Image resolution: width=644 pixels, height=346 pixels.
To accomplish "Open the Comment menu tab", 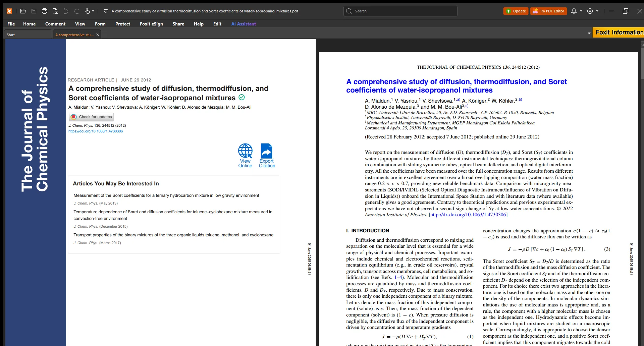I will pos(55,24).
